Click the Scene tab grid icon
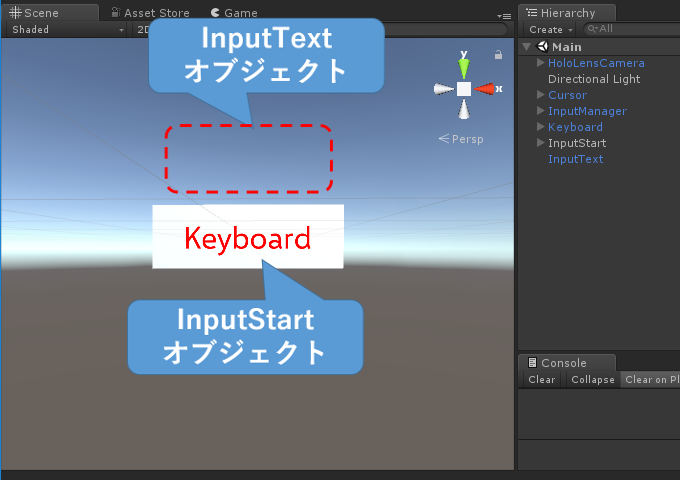This screenshot has width=680, height=480. tap(15, 13)
